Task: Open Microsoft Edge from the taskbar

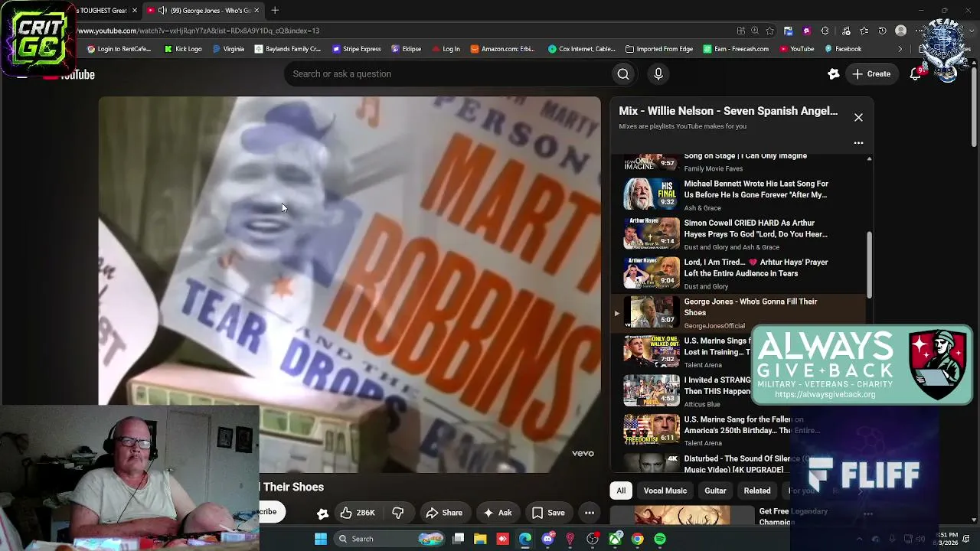Action: coord(525,539)
